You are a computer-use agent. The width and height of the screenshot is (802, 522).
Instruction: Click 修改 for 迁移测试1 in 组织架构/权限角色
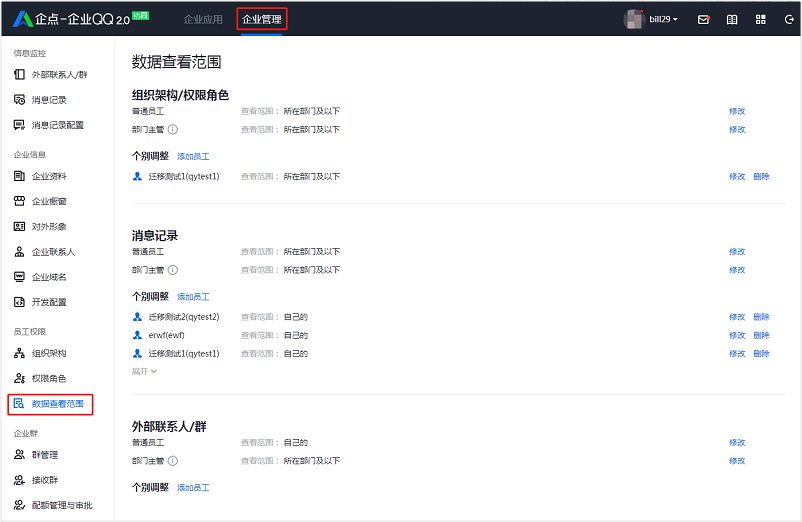point(737,176)
